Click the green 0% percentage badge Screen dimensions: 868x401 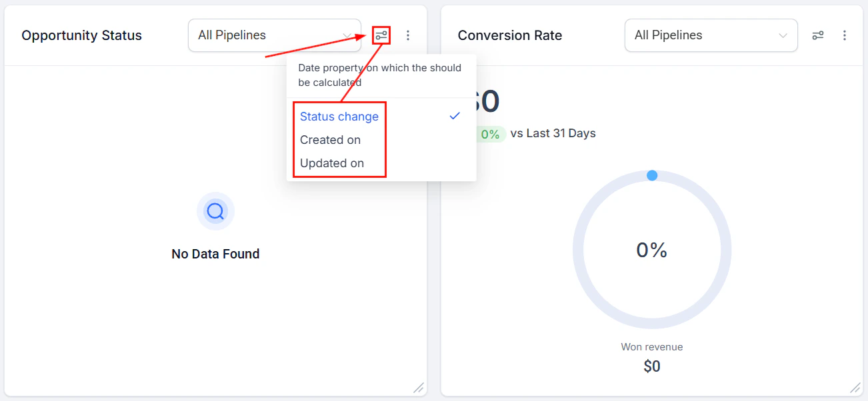point(490,133)
